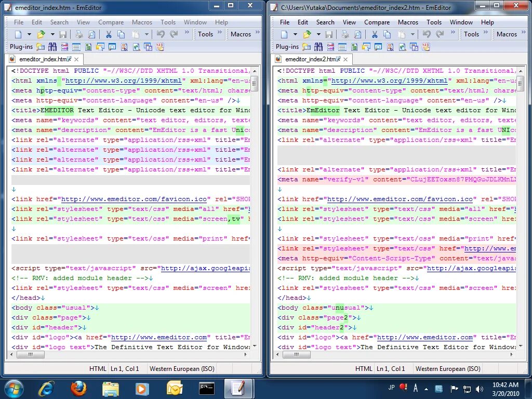Open Compare menu in left window
This screenshot has height=399, width=532.
point(111,22)
